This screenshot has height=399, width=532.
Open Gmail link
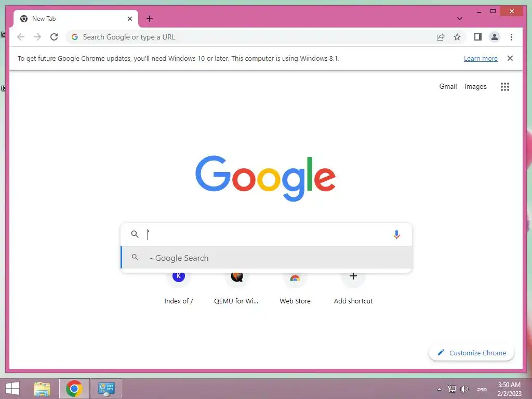448,87
